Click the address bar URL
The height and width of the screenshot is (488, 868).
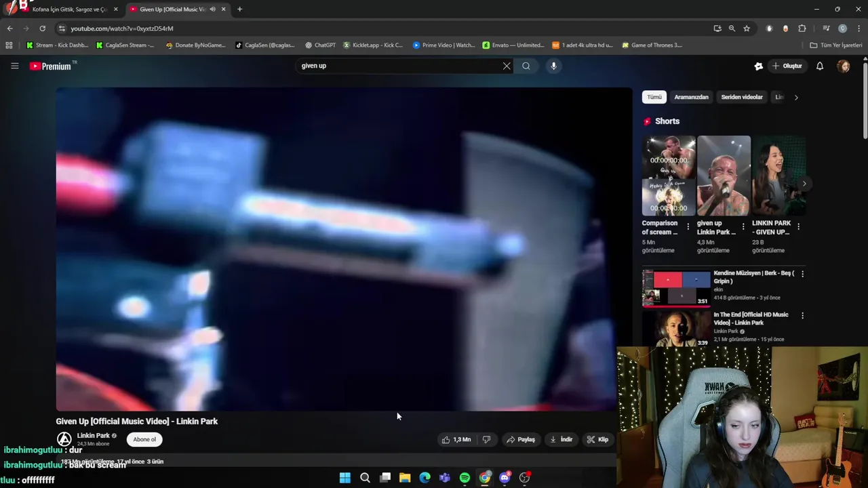[x=122, y=28]
